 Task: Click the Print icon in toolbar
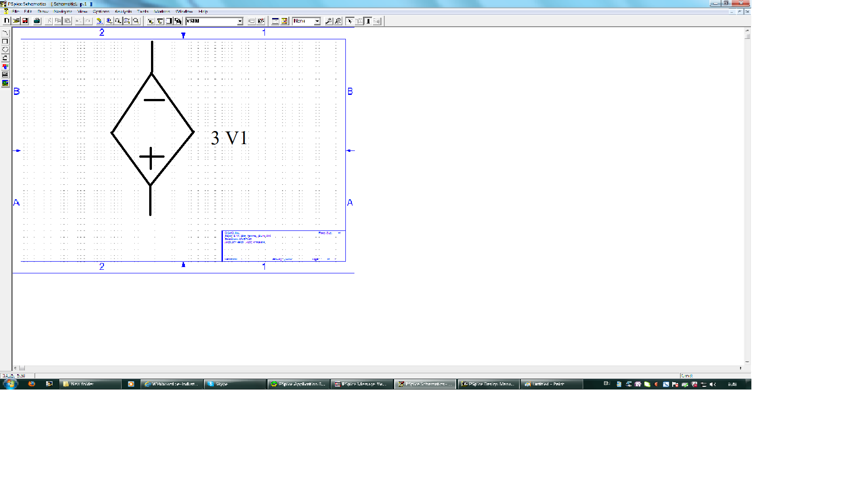(37, 21)
